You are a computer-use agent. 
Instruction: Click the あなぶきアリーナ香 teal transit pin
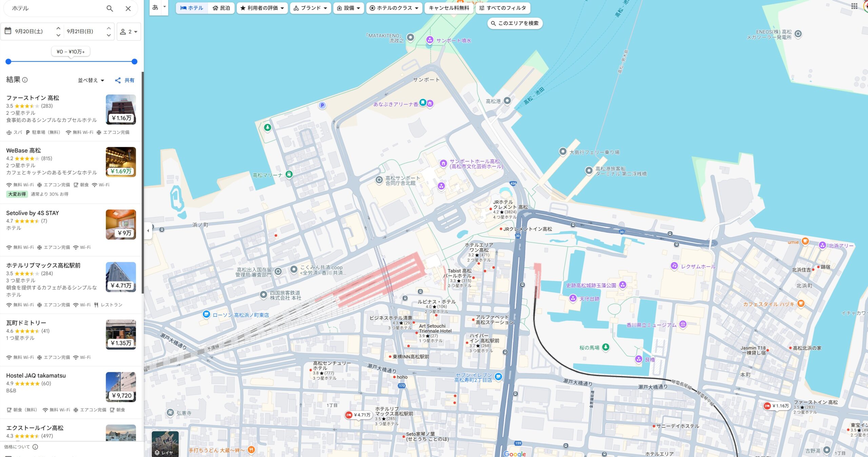coord(422,102)
